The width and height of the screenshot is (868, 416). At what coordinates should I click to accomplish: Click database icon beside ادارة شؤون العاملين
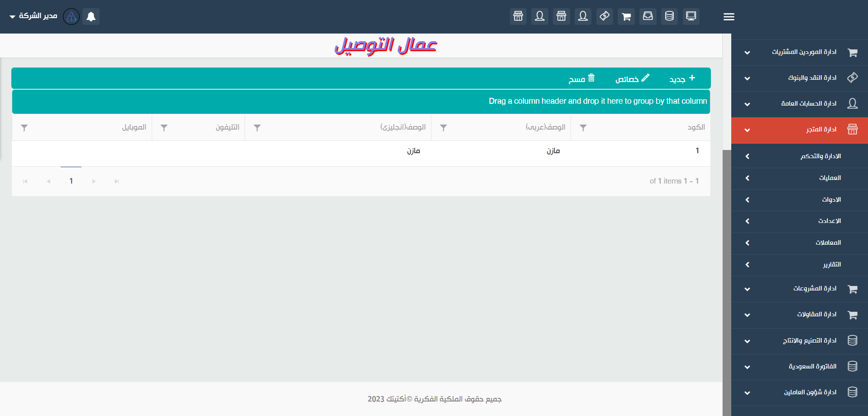(852, 392)
